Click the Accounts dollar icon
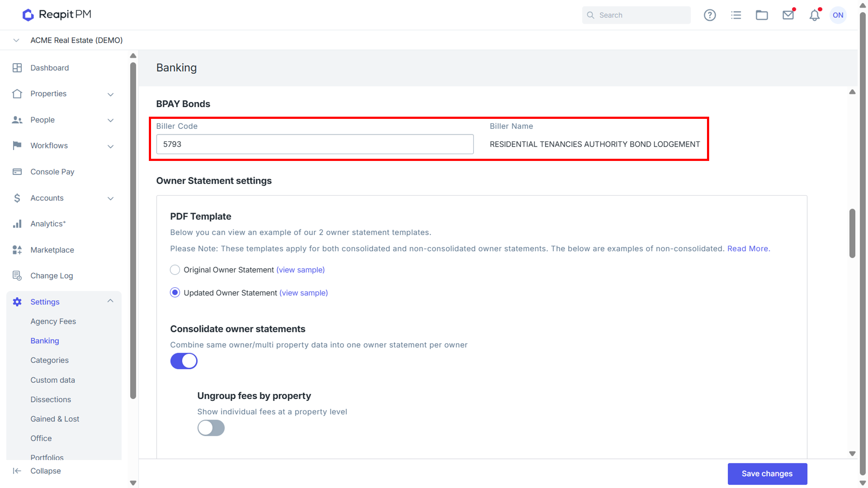 [17, 198]
